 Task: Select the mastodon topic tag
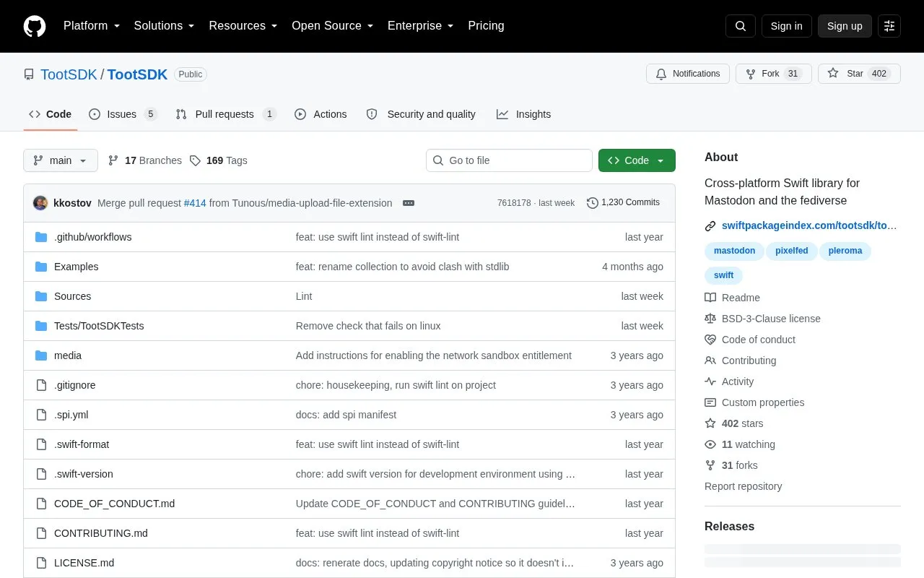[734, 251]
